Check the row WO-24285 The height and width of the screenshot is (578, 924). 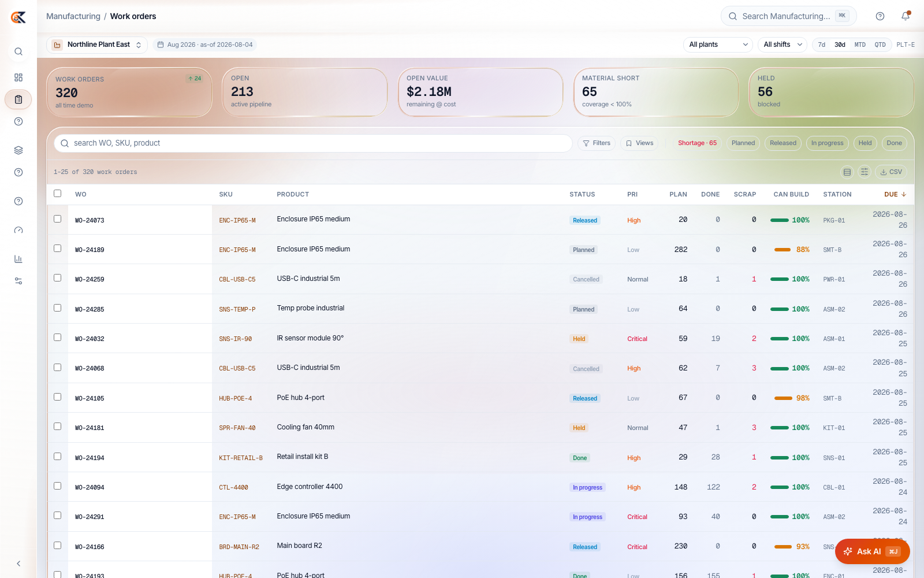pos(57,308)
